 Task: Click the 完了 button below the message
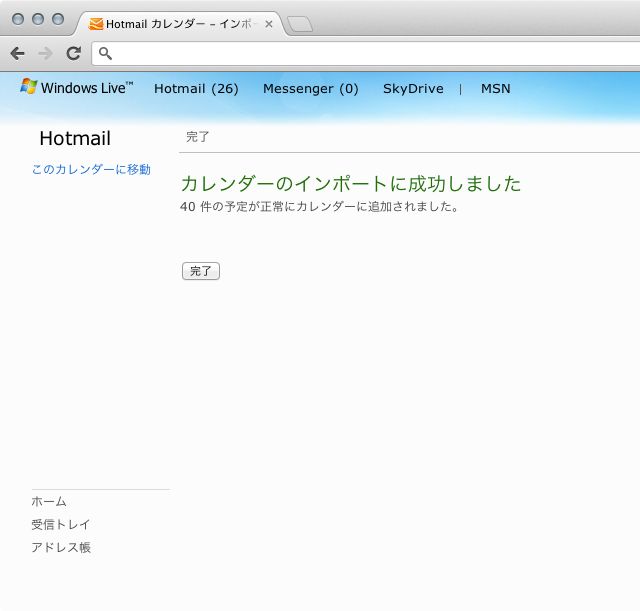click(x=201, y=271)
